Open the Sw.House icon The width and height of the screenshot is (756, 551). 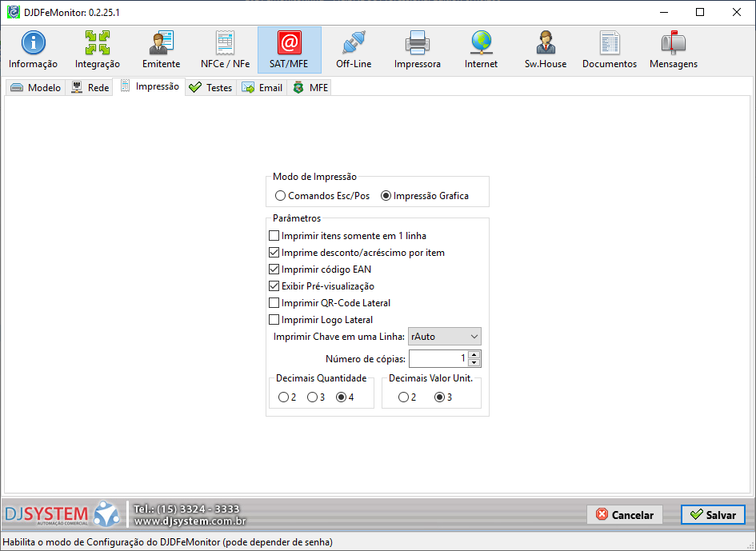pos(546,50)
